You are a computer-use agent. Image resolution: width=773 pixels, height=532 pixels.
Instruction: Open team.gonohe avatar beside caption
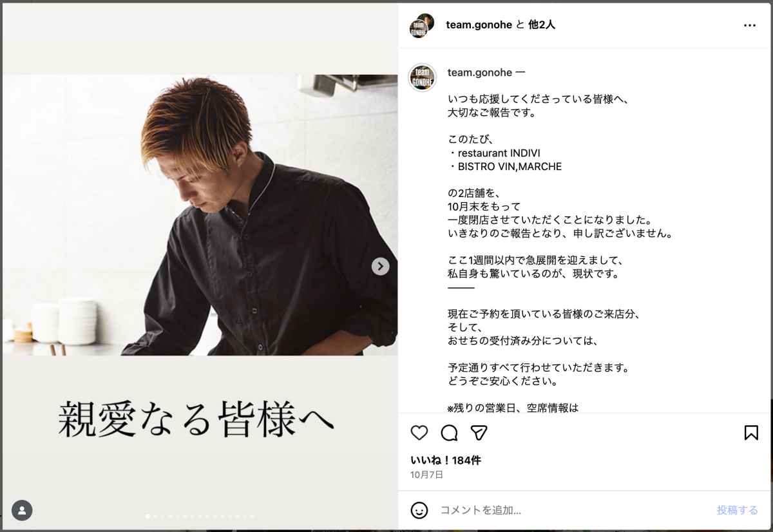tap(423, 77)
